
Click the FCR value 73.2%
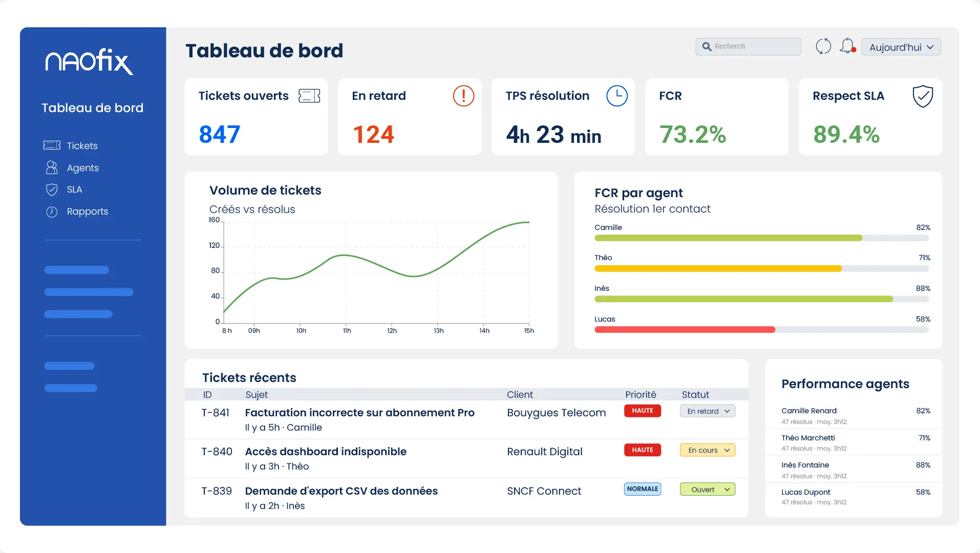pyautogui.click(x=692, y=135)
